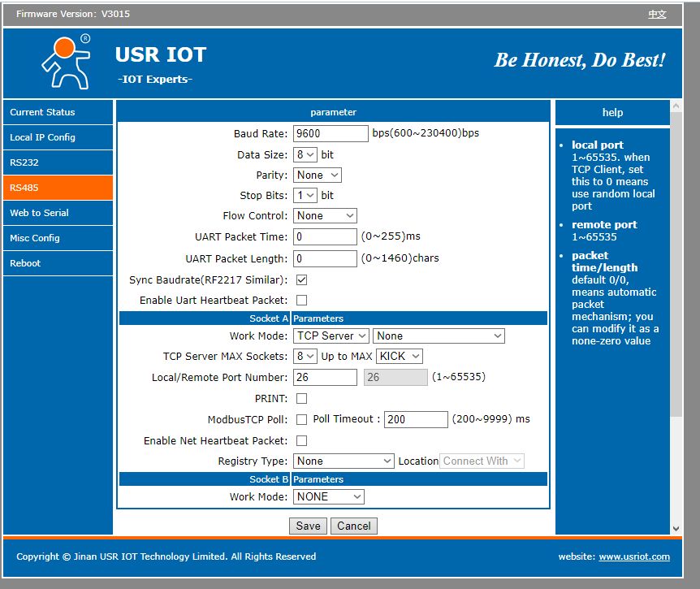This screenshot has width=700, height=589.
Task: Open the Registry Type dropdown
Action: pos(344,461)
